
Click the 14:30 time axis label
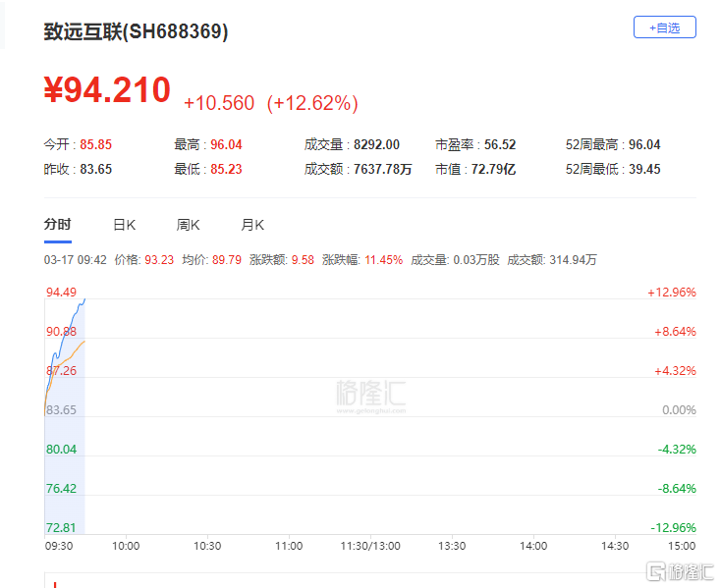615,546
